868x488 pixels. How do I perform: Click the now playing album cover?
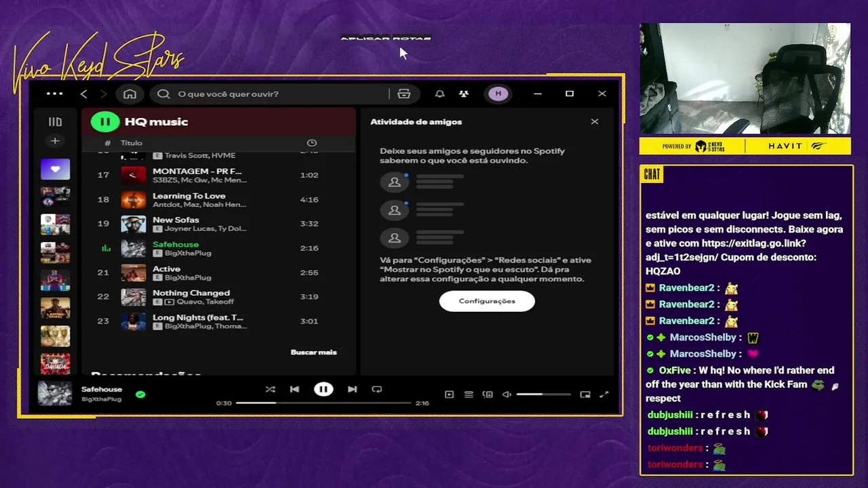tap(55, 394)
